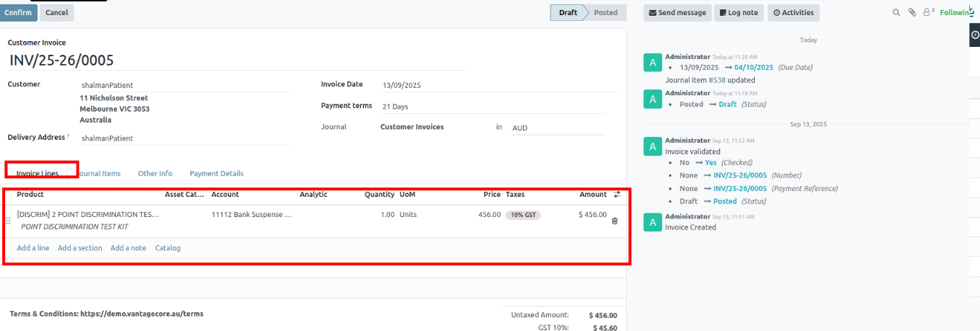
Task: Delete the invoice line with trash icon
Action: [x=615, y=221]
